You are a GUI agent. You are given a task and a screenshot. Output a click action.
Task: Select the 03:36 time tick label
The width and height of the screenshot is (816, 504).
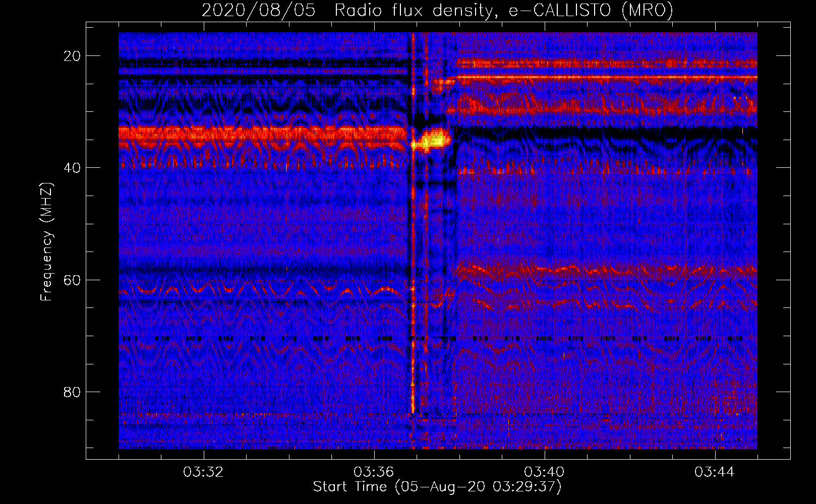[374, 472]
